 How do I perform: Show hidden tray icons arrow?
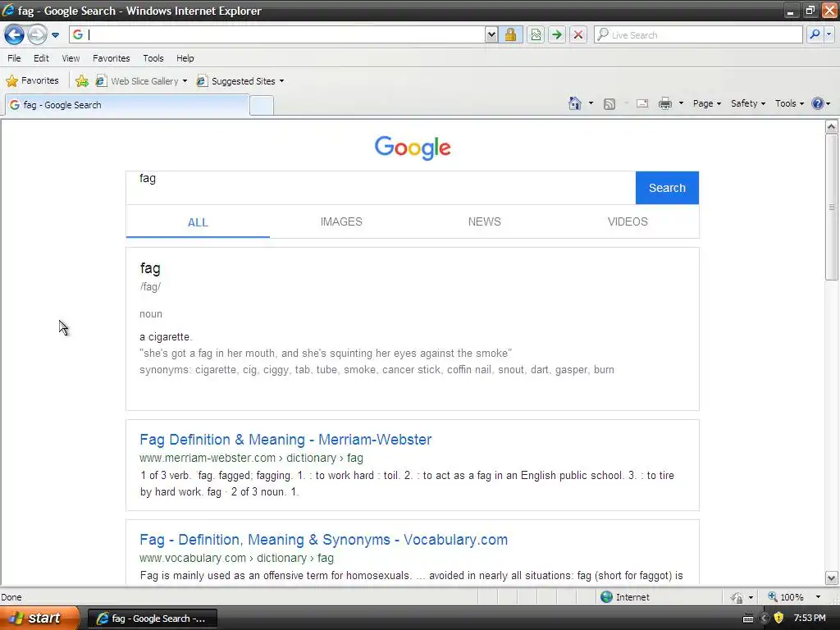(x=765, y=619)
